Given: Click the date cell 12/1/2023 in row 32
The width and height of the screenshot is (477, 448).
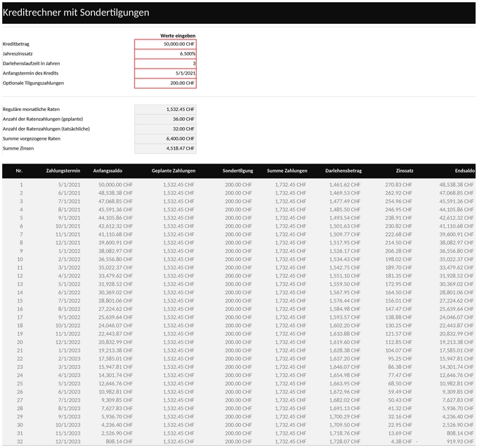Looking at the screenshot, I should tap(68, 441).
